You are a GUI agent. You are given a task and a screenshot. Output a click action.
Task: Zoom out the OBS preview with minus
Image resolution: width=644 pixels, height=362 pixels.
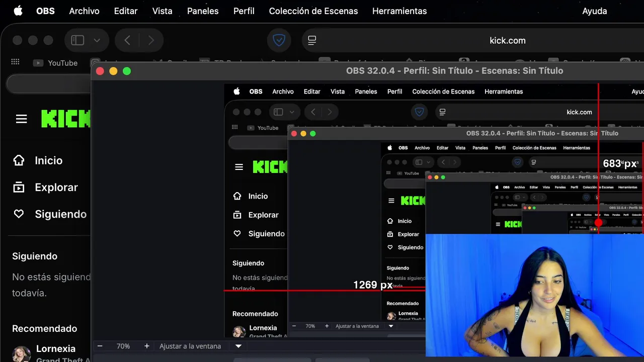(x=100, y=346)
